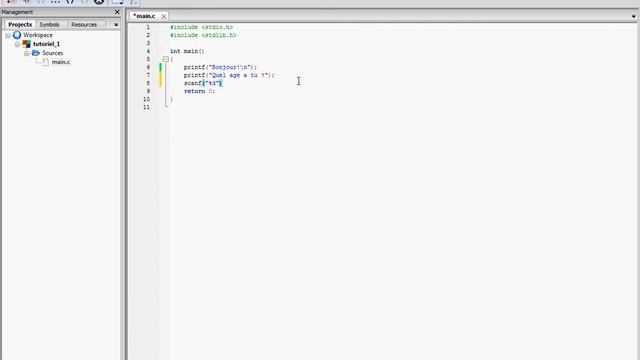Collapse the tutoriel_1 project node
This screenshot has height=360, width=640.
[x=17, y=44]
